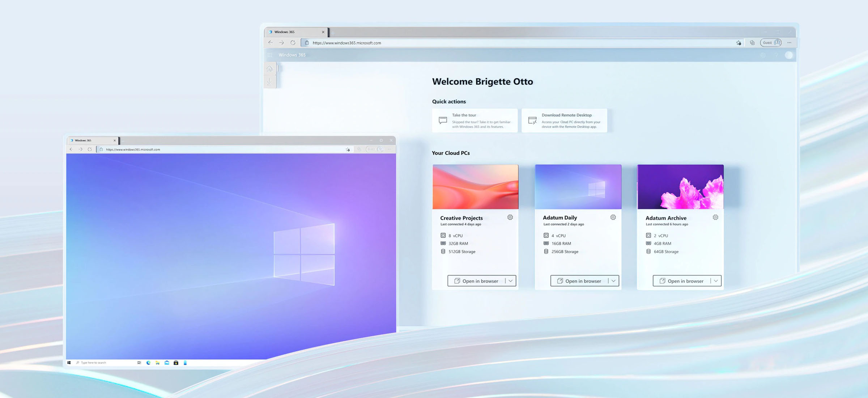Click the Home icon in the left sidebar
Screen dimensions: 868x398
pyautogui.click(x=270, y=69)
